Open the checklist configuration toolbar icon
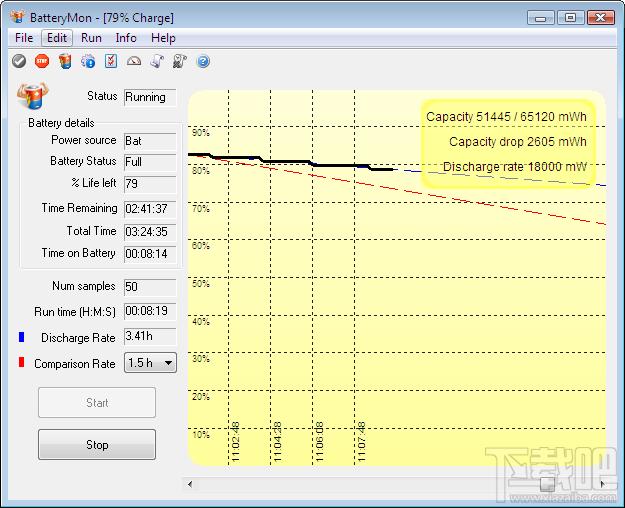 click(x=111, y=61)
